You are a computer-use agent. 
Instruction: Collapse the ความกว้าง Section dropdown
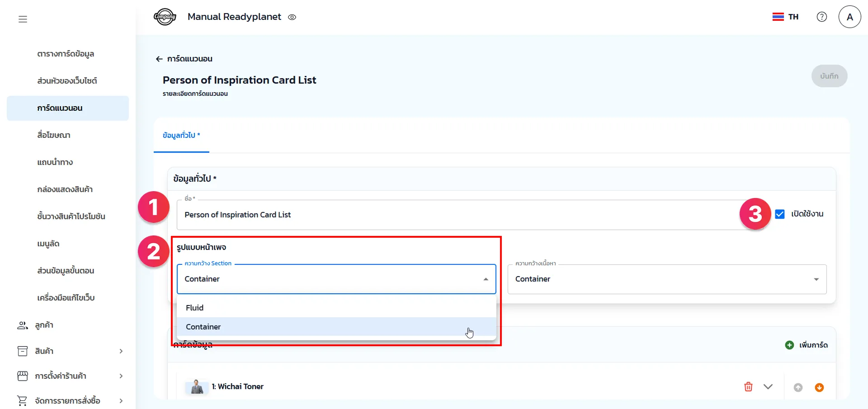[x=486, y=279]
